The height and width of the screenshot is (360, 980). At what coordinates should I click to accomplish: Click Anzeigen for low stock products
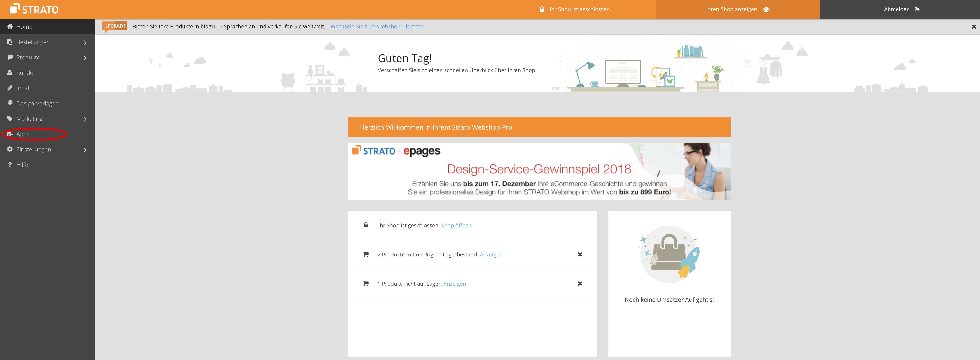pos(491,255)
